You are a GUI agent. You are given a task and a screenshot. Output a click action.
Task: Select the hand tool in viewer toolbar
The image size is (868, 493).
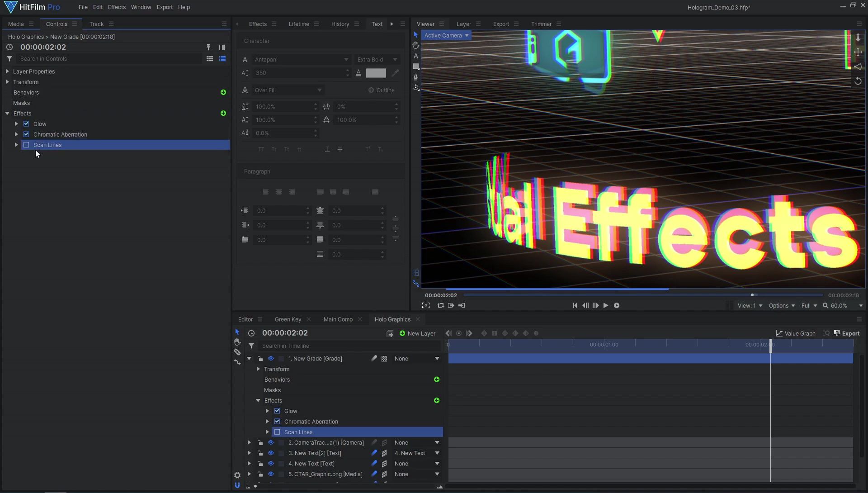tap(416, 45)
